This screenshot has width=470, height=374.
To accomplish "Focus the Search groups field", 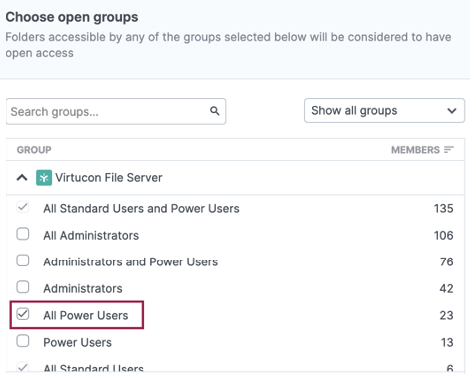I will click(116, 111).
